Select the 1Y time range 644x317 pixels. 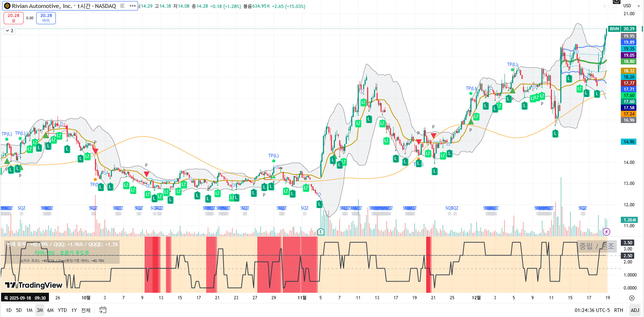pyautogui.click(x=74, y=310)
